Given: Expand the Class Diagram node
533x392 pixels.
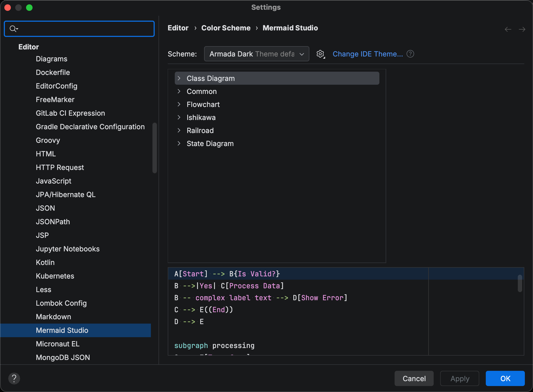Looking at the screenshot, I should [x=179, y=78].
